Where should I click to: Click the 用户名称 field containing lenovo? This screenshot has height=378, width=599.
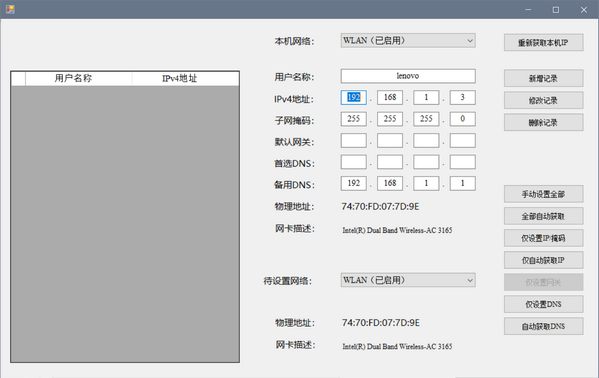[x=408, y=76]
